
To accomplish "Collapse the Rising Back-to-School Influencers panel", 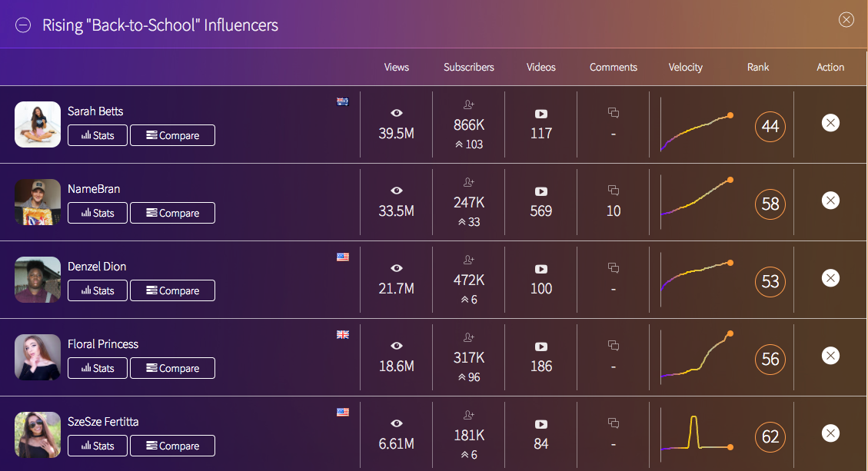I will 23,25.
